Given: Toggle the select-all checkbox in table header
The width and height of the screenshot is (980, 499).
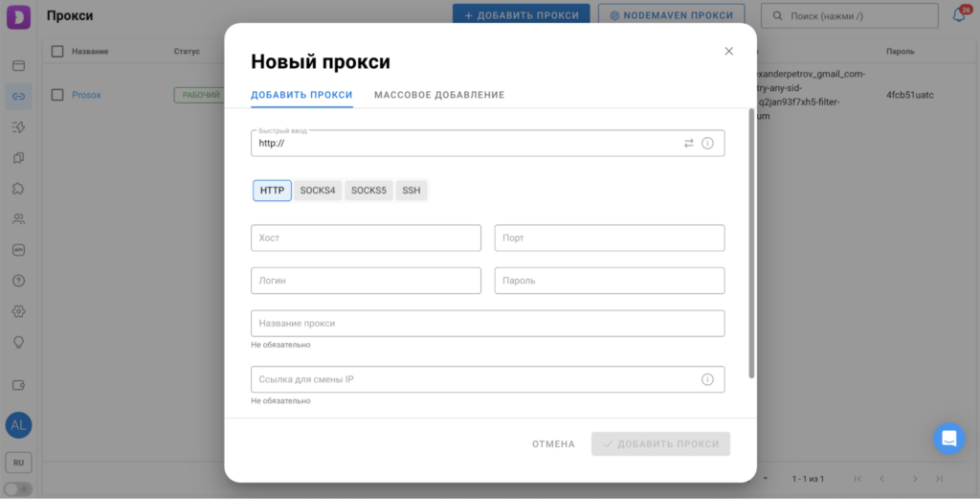Looking at the screenshot, I should pos(57,52).
